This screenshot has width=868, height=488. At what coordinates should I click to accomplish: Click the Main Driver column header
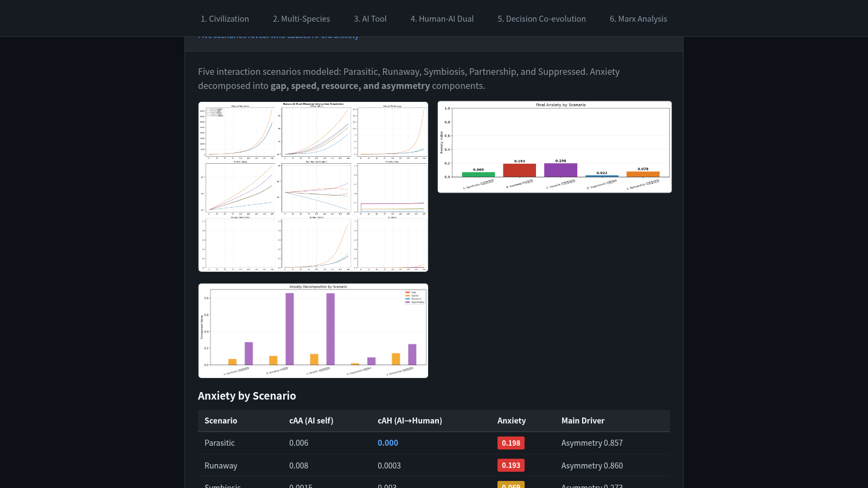tap(583, 421)
